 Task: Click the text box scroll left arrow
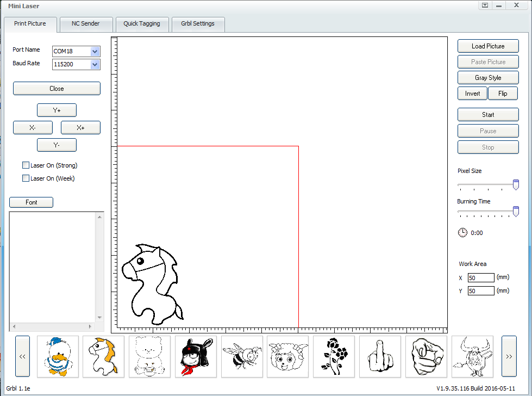(14, 326)
